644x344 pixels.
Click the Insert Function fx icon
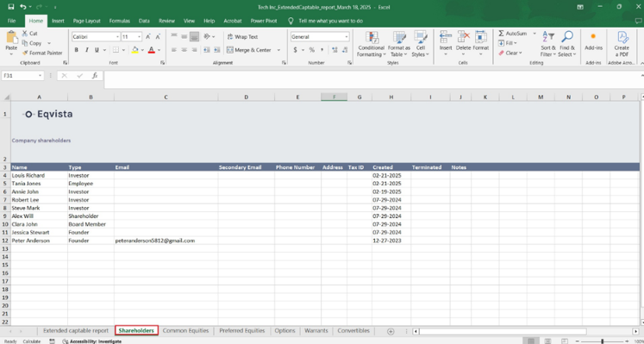pyautogui.click(x=95, y=76)
